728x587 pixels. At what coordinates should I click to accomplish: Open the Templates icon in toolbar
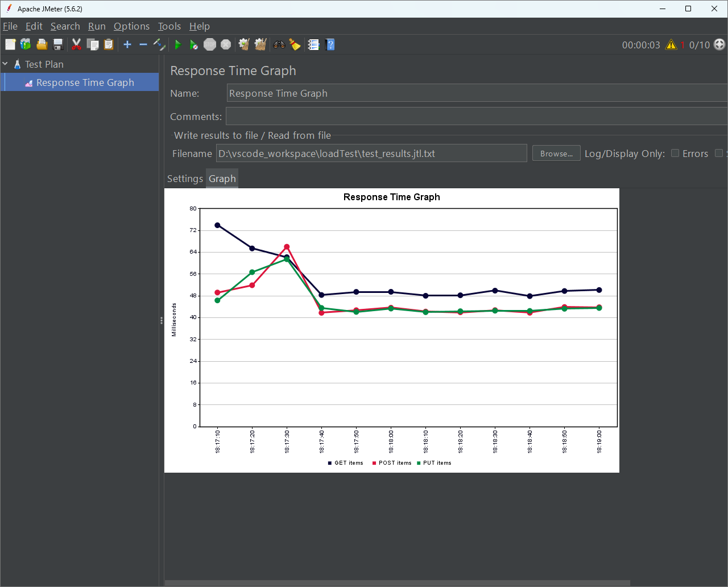(26, 44)
